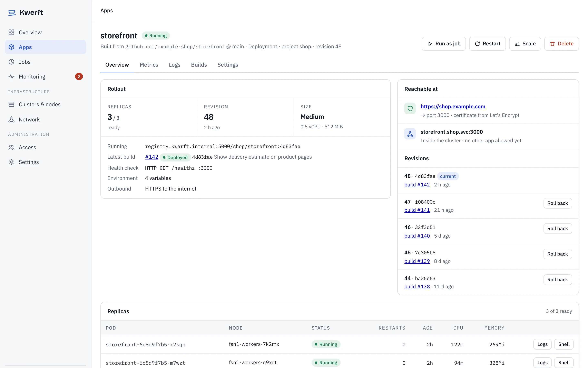Click node name fsn1-workers-7k2mx
588x368 pixels.
coord(254,344)
